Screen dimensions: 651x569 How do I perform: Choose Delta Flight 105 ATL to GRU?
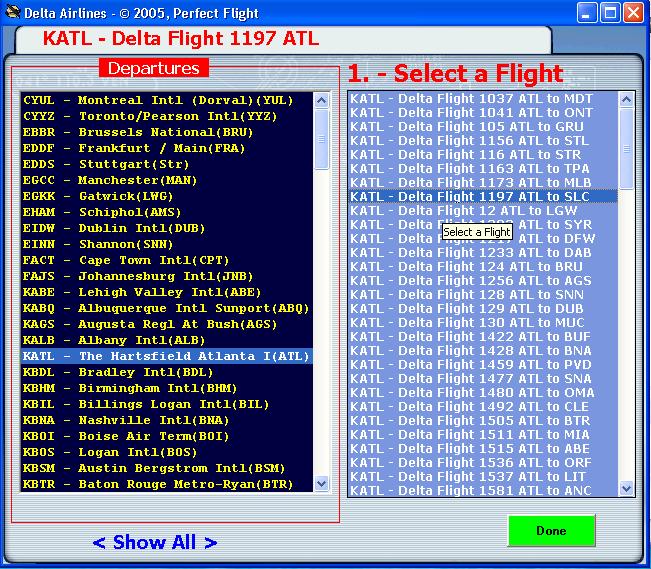tap(483, 127)
